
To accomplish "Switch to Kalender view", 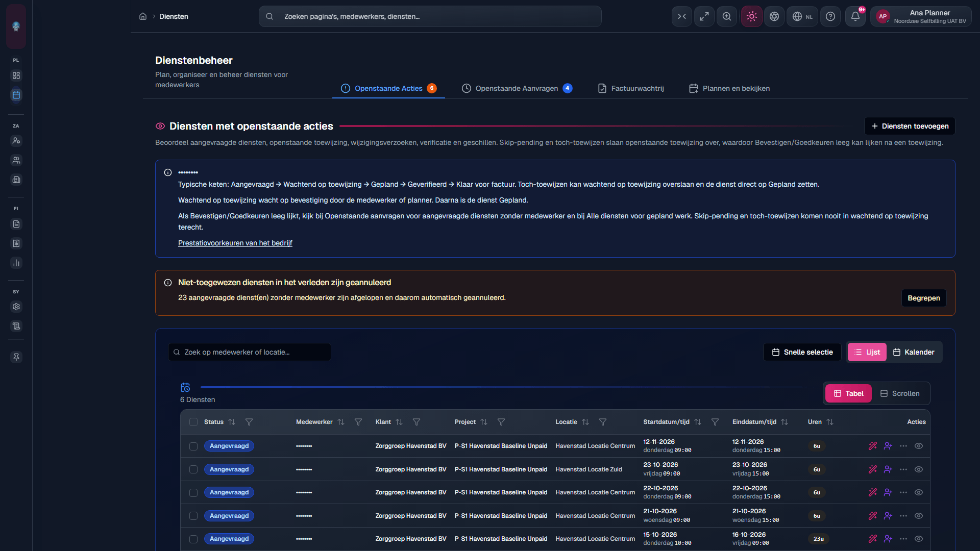I will (x=914, y=352).
